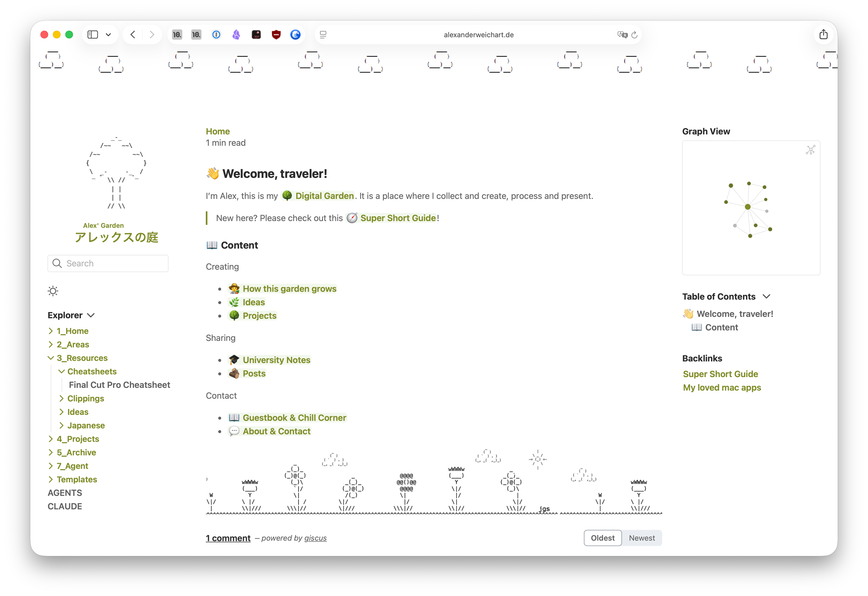Select the Oldest comment sorting tab
Screen dimensions: 868x596
(602, 538)
